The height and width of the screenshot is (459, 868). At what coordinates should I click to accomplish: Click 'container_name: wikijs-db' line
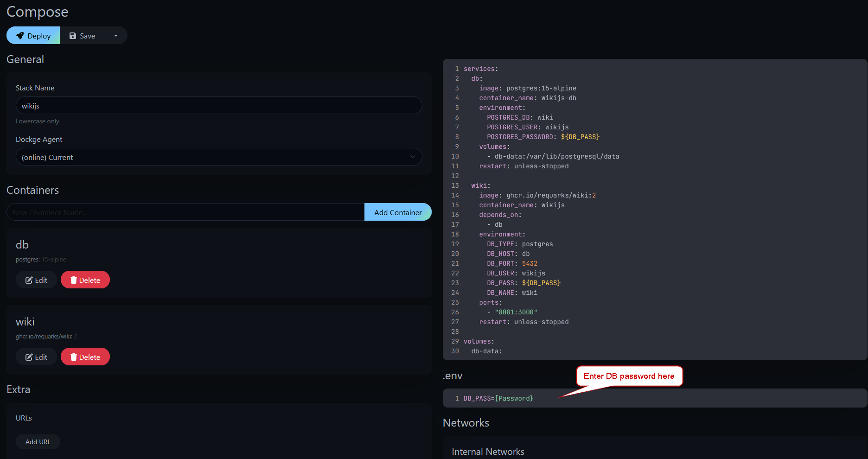(528, 98)
